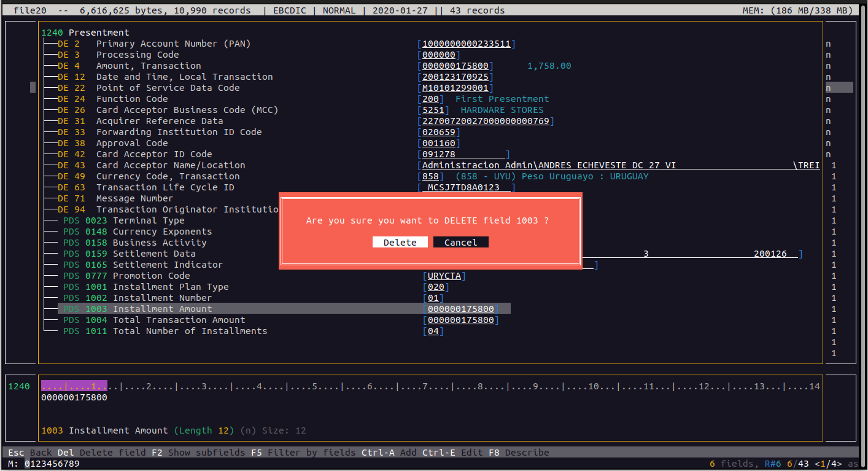Click the Currency Code 858 field

(x=431, y=176)
